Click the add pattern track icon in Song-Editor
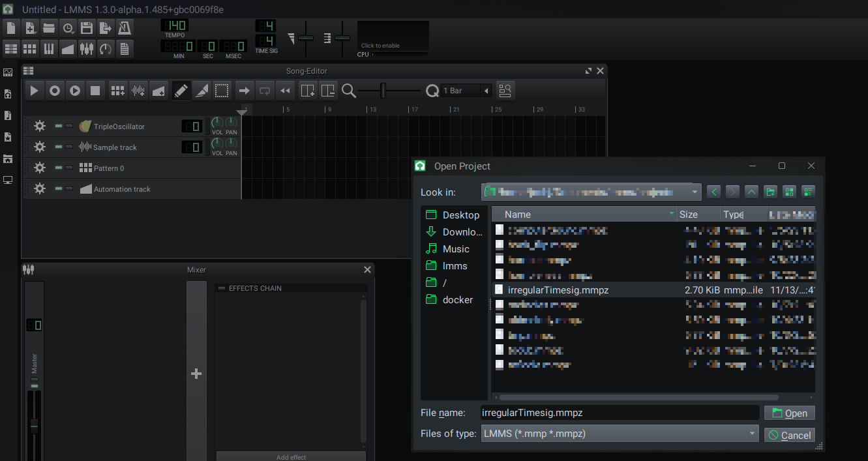868x461 pixels. click(x=117, y=91)
